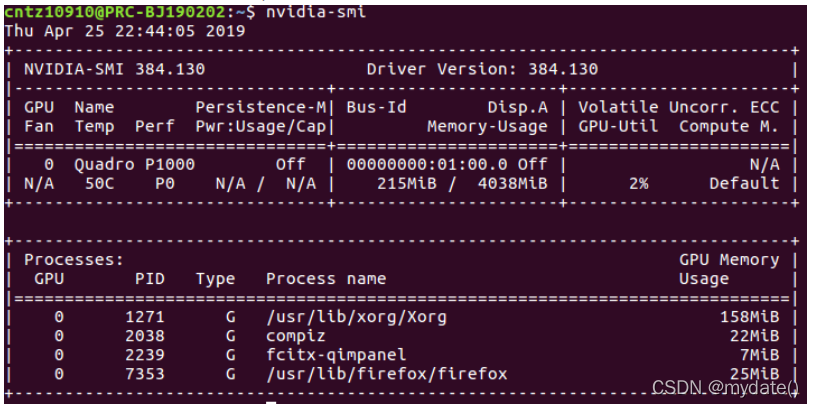The width and height of the screenshot is (814, 408).
Task: Click the P0 performance state
Action: point(165,184)
